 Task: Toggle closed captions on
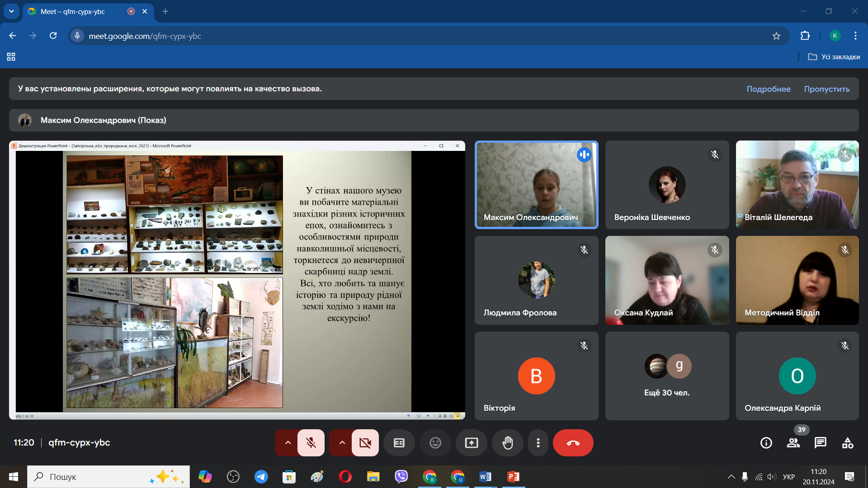pyautogui.click(x=399, y=443)
